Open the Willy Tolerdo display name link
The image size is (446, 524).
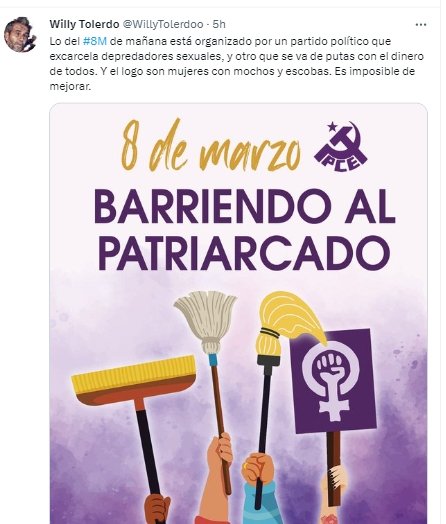(84, 24)
